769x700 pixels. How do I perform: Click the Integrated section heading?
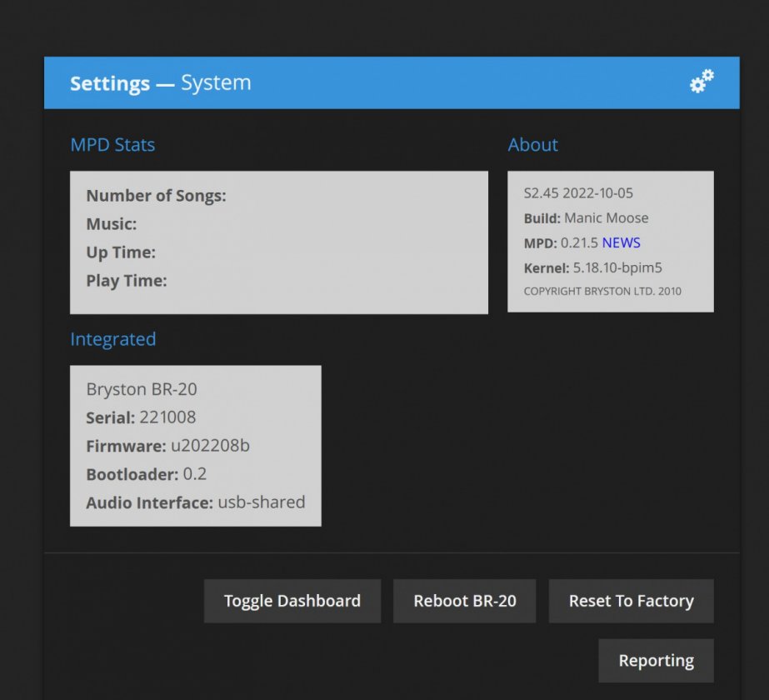click(x=113, y=339)
